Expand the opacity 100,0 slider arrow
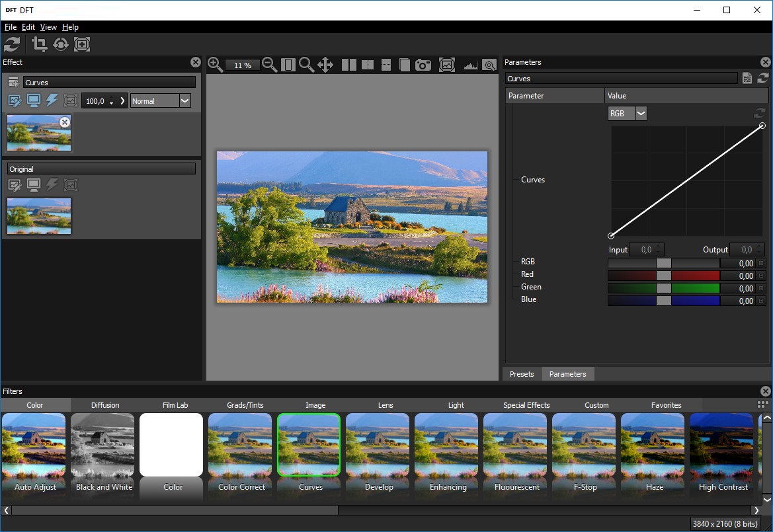 122,101
